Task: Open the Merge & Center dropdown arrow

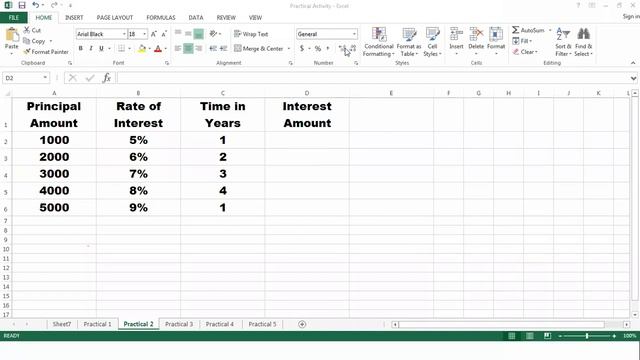Action: click(x=289, y=49)
